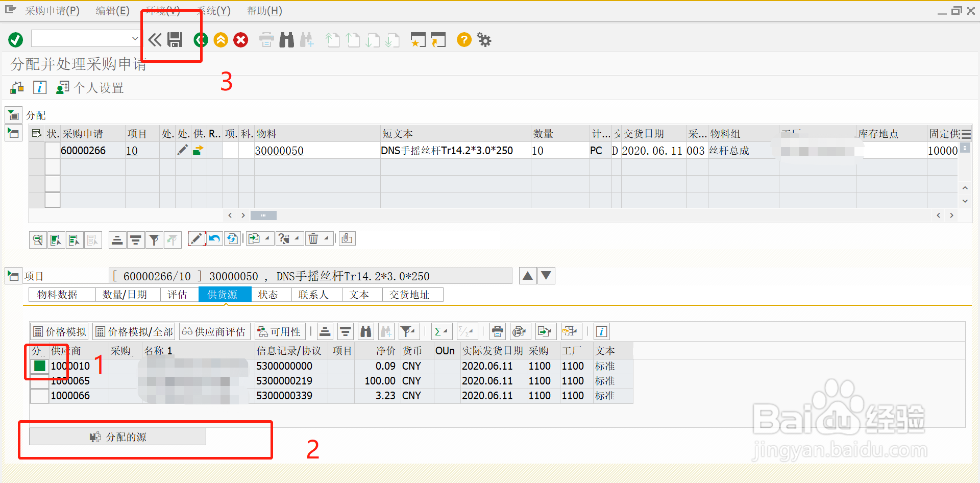This screenshot has width=980, height=483.
Task: Click the green Enter checkmark icon
Action: (16, 39)
